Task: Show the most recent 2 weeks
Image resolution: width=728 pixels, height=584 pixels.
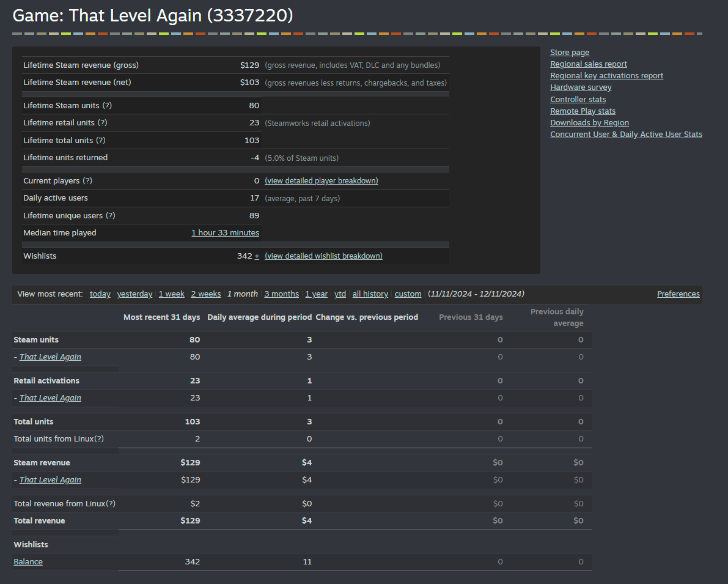Action: (x=205, y=294)
